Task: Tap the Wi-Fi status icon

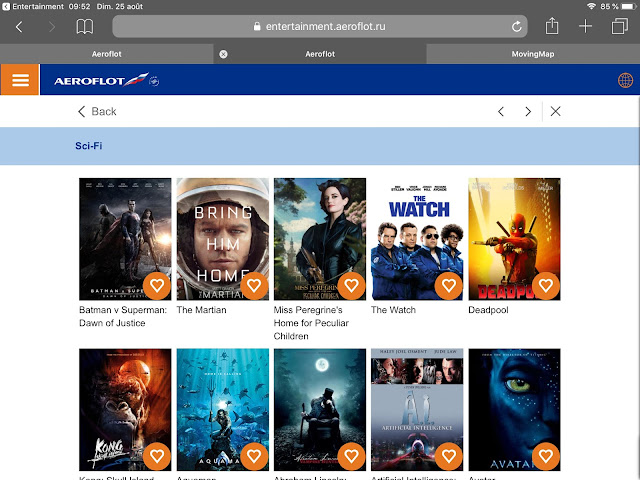Action: pyautogui.click(x=591, y=6)
